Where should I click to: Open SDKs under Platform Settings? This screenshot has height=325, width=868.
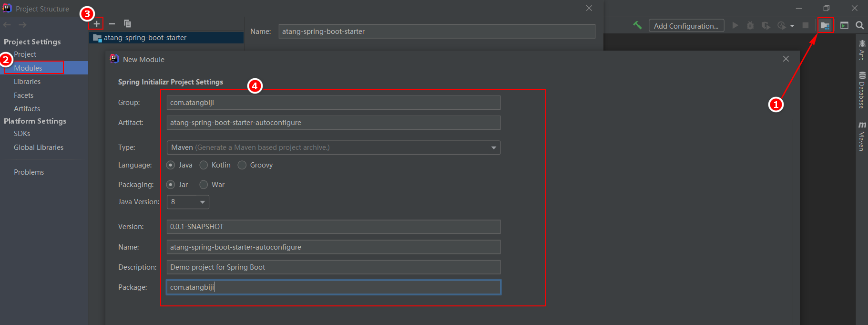click(x=22, y=134)
